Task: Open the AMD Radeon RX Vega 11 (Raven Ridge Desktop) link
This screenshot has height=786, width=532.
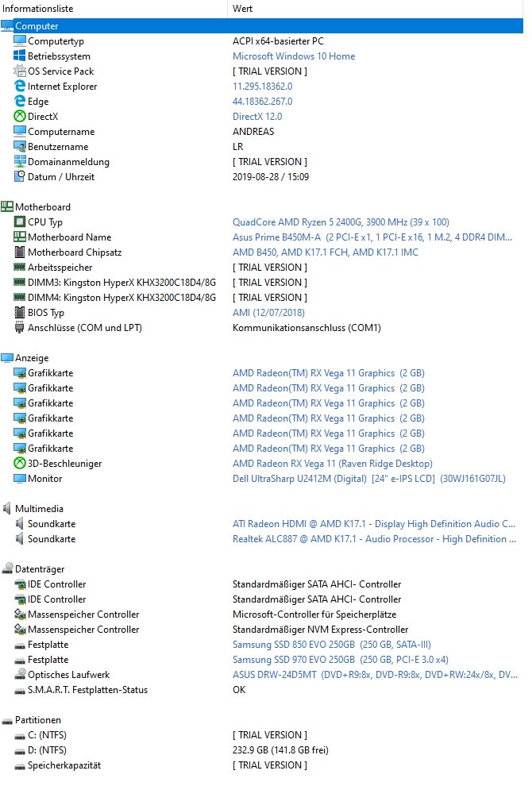Action: (333, 463)
